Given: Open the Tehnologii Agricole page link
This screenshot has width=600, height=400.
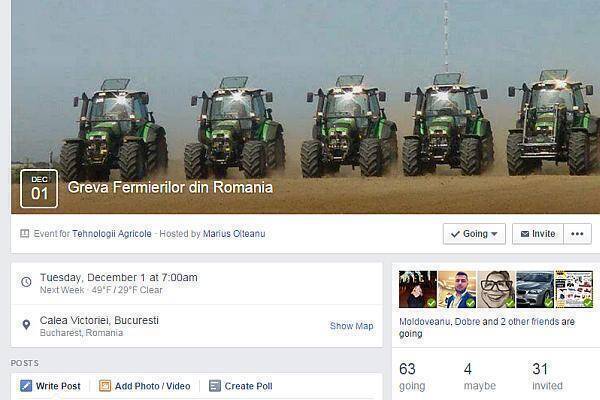Looking at the screenshot, I should pyautogui.click(x=112, y=233).
